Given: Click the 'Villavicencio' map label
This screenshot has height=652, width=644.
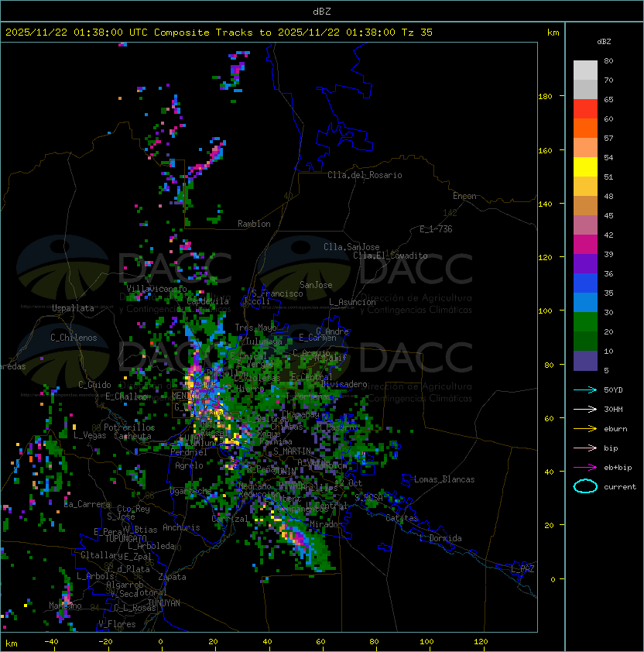Looking at the screenshot, I should pyautogui.click(x=156, y=289).
